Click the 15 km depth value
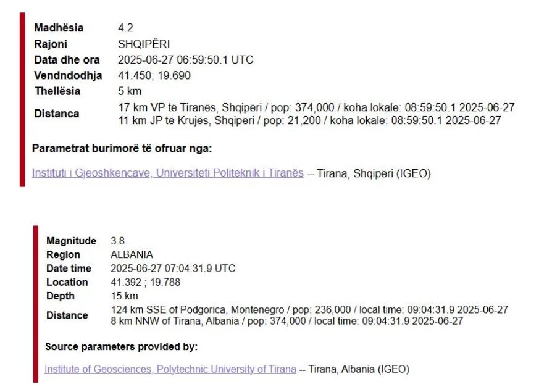Viewport: 552px width, 392px height. point(124,296)
